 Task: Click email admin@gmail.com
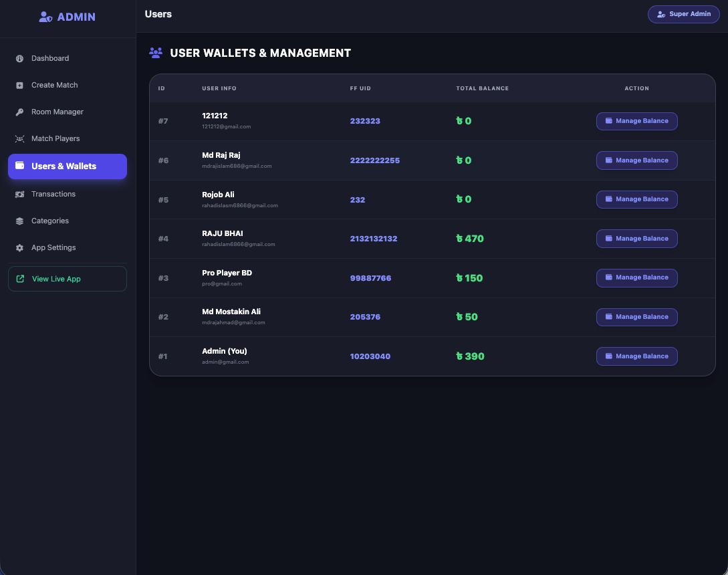click(x=225, y=362)
